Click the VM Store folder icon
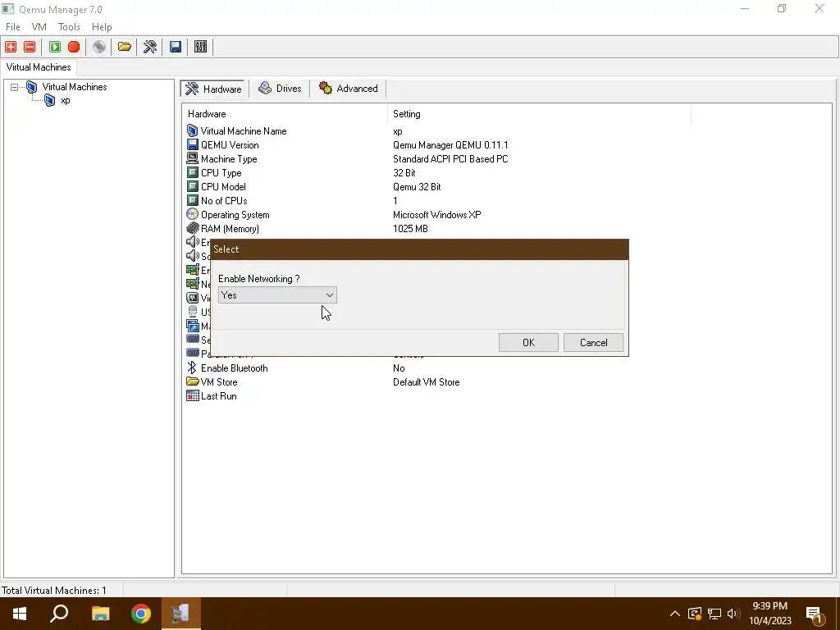This screenshot has width=840, height=630. click(x=192, y=381)
